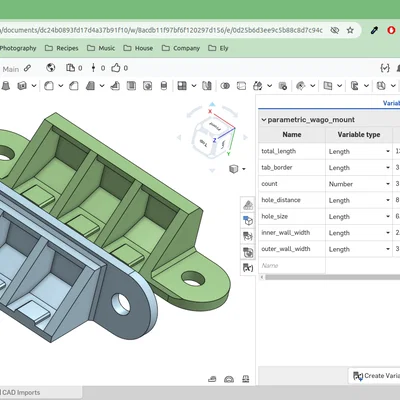400x400 pixels.
Task: Select the Chamfer tool
Action: [x=74, y=86]
